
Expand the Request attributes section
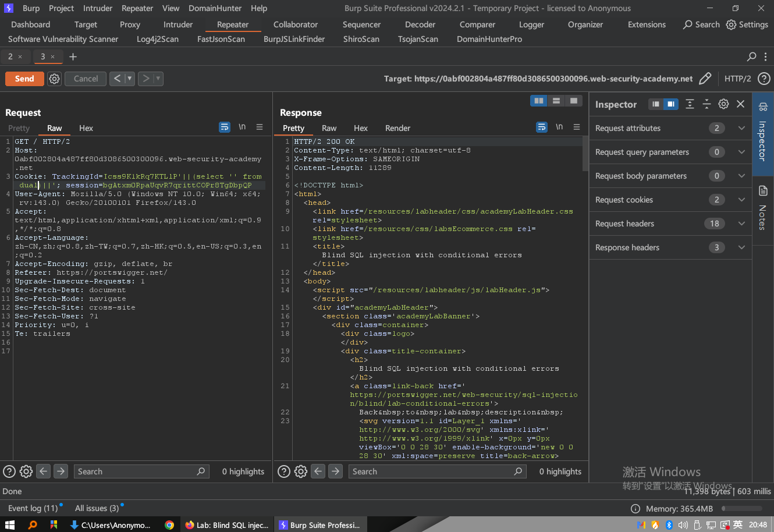(x=741, y=128)
